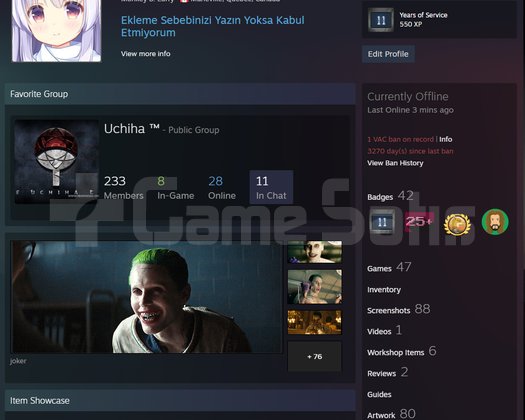Click the VAC ban Info link
This screenshot has width=525, height=420.
(x=446, y=139)
